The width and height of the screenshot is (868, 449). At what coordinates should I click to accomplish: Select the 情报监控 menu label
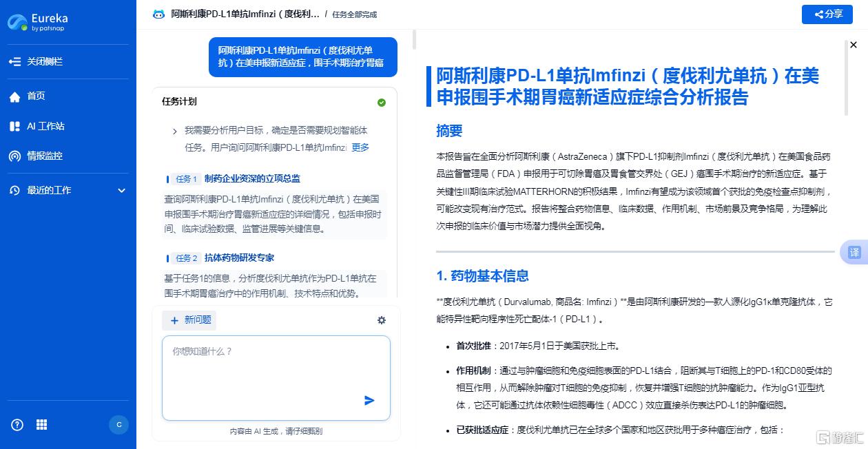[x=45, y=156]
